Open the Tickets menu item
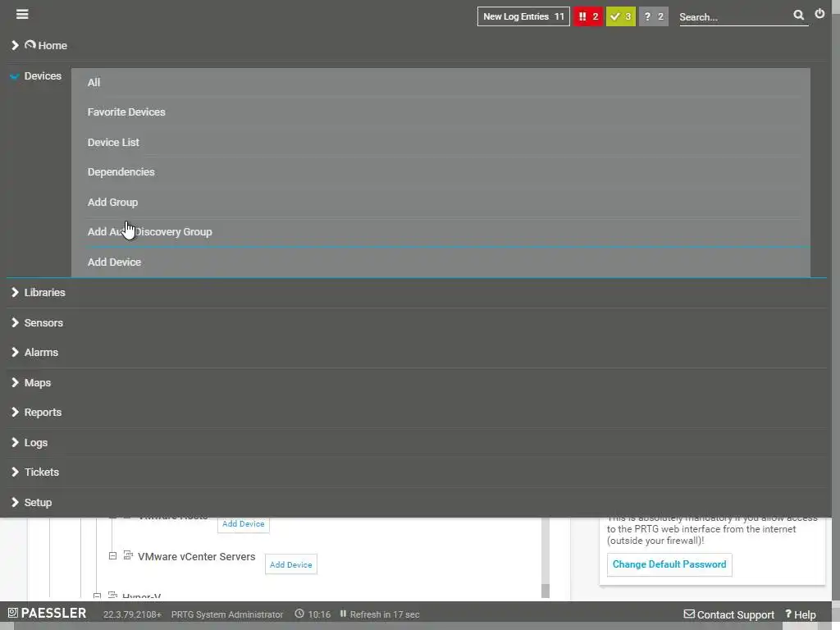The image size is (840, 630). pyautogui.click(x=42, y=472)
